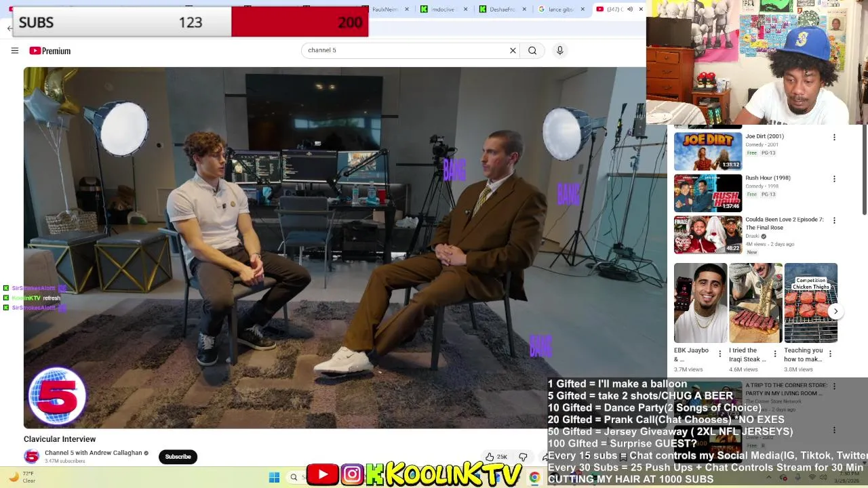Open options for Coulda Been Love 2
The height and width of the screenshot is (488, 868).
834,220
